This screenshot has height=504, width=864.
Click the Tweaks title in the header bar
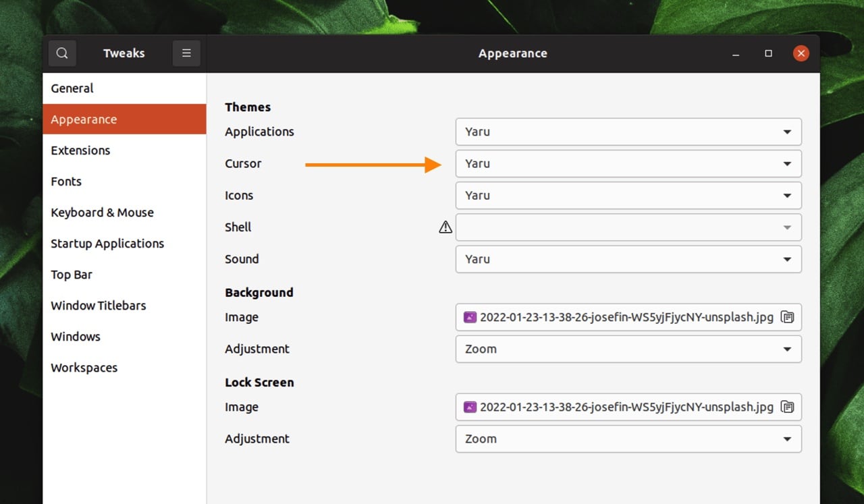pyautogui.click(x=124, y=53)
